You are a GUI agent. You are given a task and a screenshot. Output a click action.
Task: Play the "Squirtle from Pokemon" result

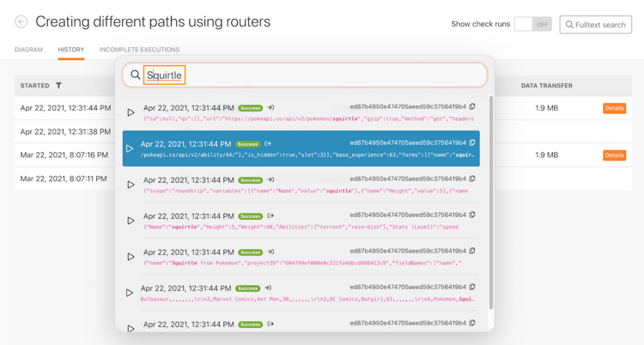[131, 257]
